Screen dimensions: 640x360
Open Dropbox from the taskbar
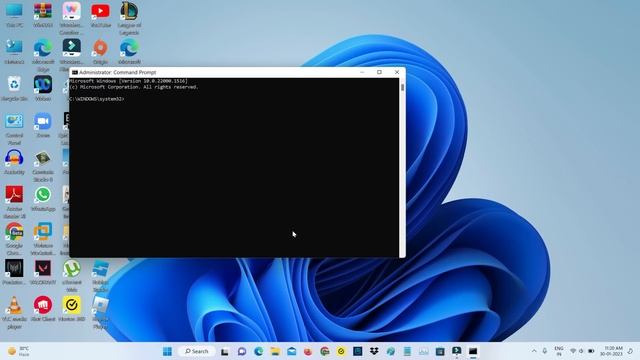(x=374, y=351)
